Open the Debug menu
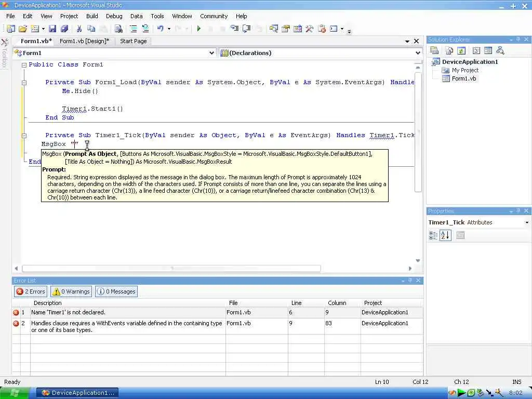 pos(114,16)
